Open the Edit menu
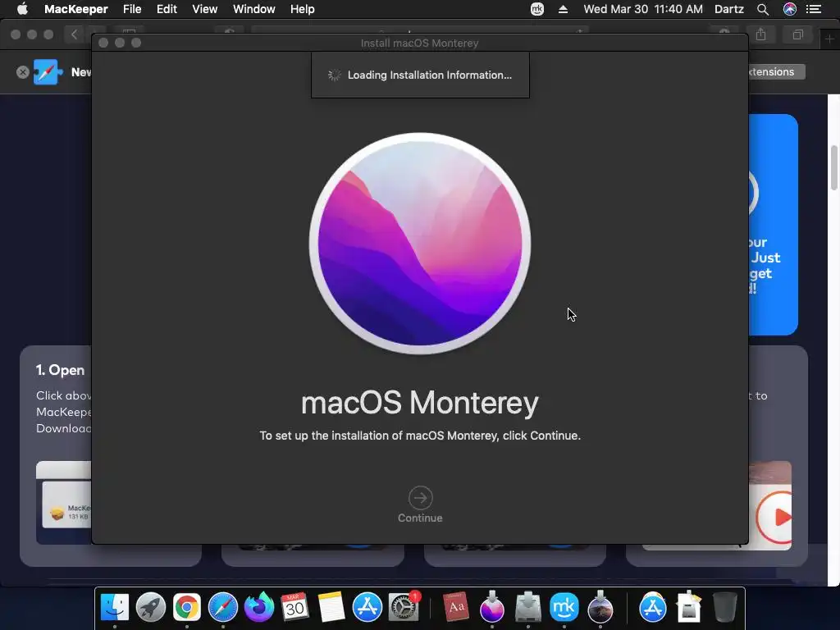 point(167,9)
